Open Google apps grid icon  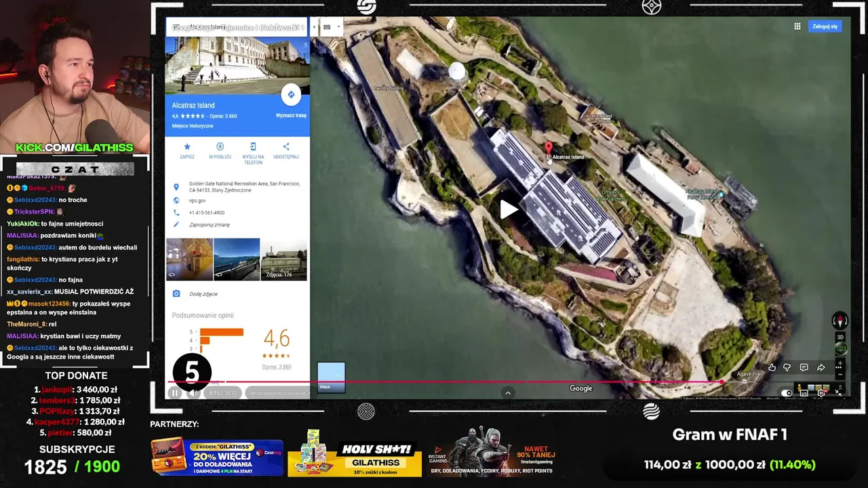click(x=797, y=26)
